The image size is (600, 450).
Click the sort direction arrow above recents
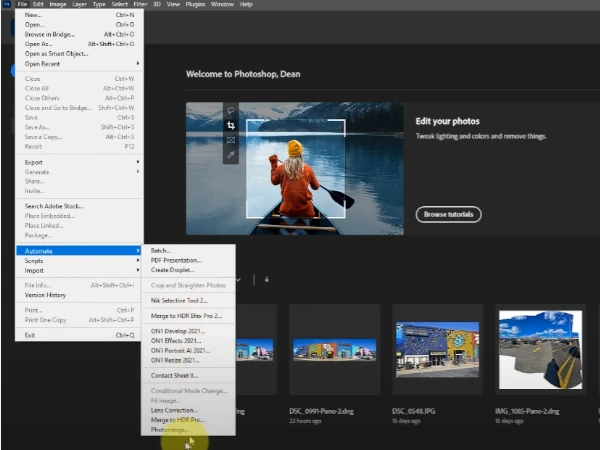pos(267,280)
